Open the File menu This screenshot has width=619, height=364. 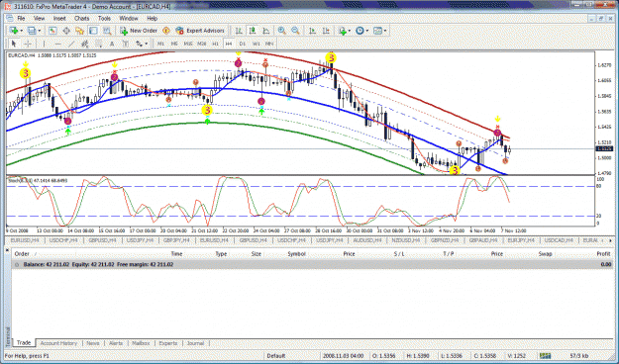click(21, 19)
